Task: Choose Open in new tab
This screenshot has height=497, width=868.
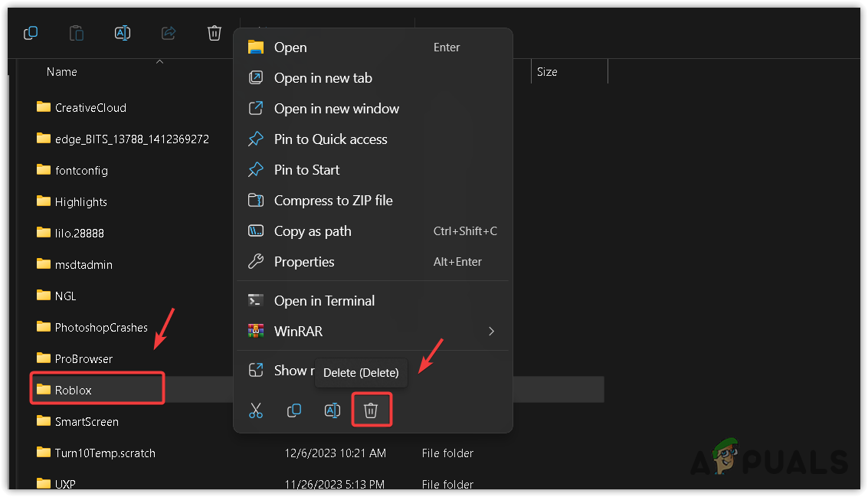Action: 323,78
